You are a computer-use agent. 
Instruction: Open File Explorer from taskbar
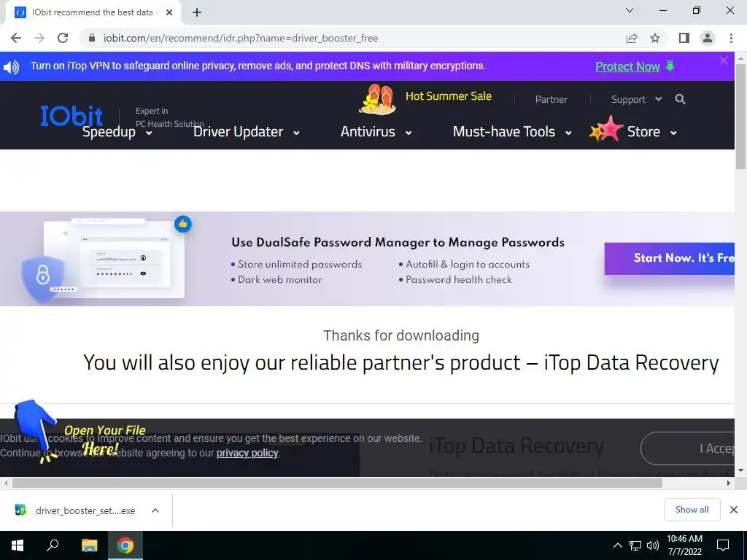[x=89, y=545]
